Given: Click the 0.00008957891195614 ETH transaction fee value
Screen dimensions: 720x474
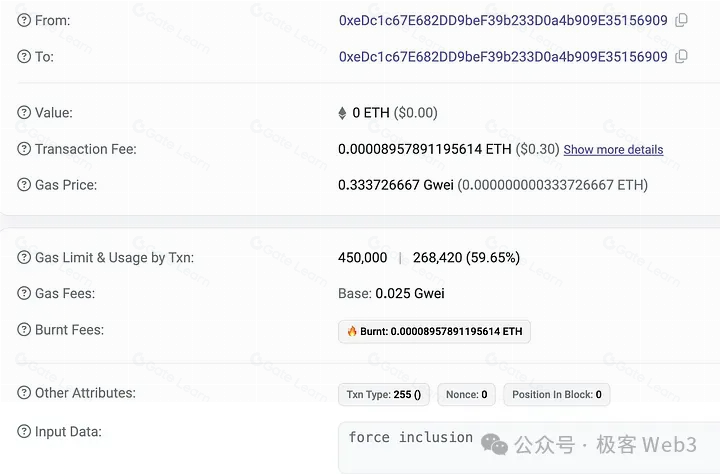Looking at the screenshot, I should [x=425, y=149].
